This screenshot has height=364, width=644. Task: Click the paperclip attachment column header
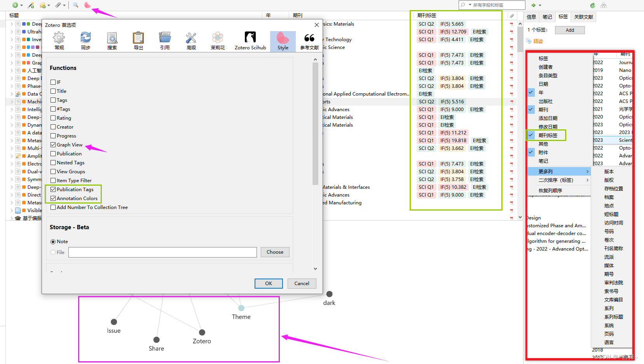coord(512,16)
